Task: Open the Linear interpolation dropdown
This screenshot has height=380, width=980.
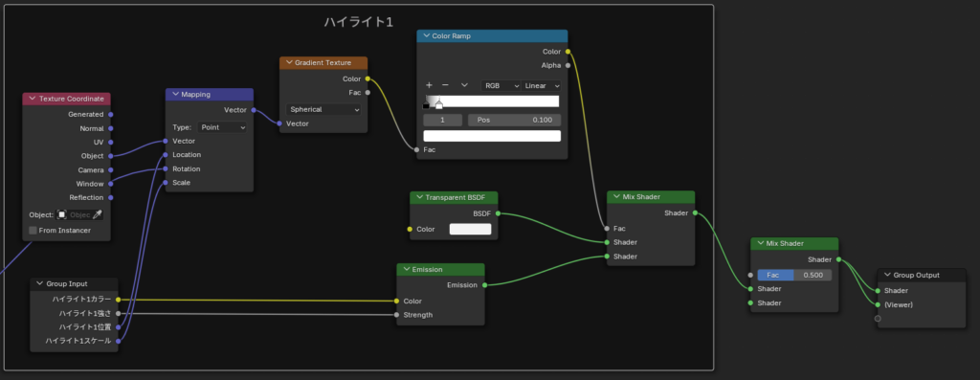Action: tap(542, 85)
